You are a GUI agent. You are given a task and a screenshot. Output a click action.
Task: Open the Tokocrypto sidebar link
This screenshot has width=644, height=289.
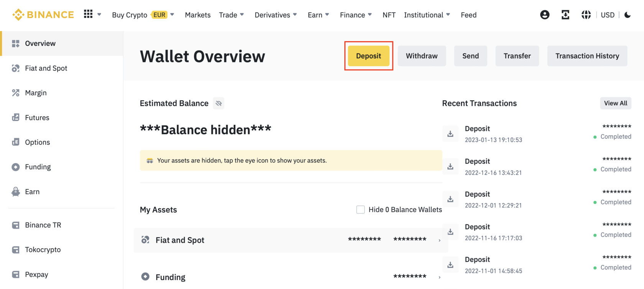click(x=43, y=250)
